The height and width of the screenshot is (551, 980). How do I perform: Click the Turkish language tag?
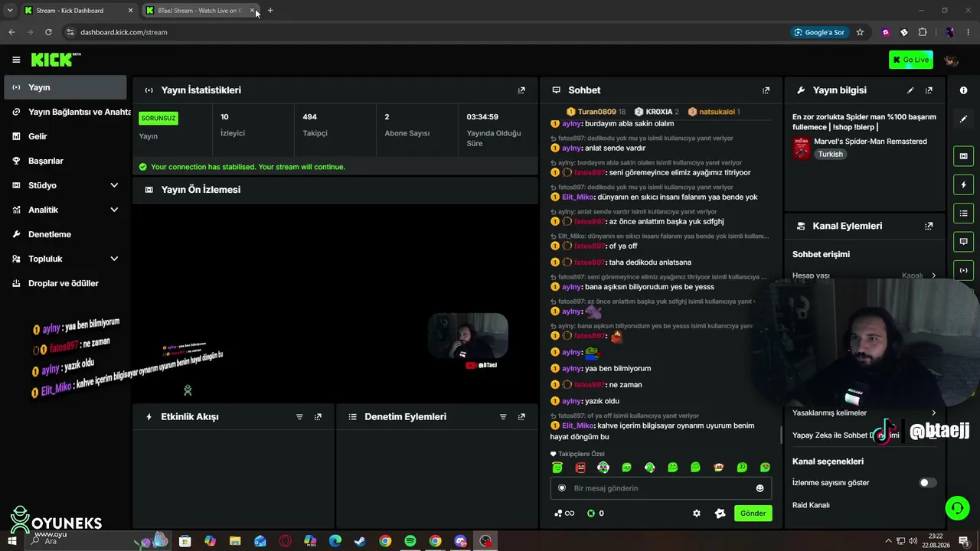(x=830, y=155)
